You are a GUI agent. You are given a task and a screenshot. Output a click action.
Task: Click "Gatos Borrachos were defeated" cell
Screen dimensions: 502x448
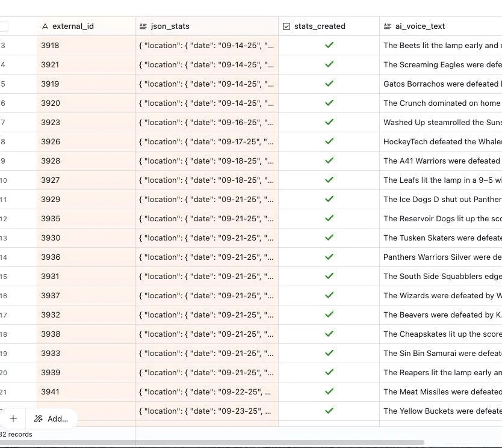pos(441,84)
